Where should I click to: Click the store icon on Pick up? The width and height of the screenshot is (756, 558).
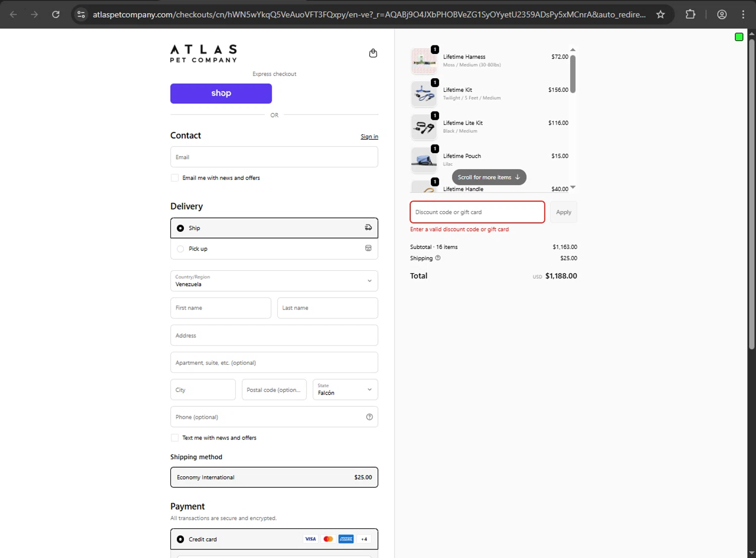[368, 248]
